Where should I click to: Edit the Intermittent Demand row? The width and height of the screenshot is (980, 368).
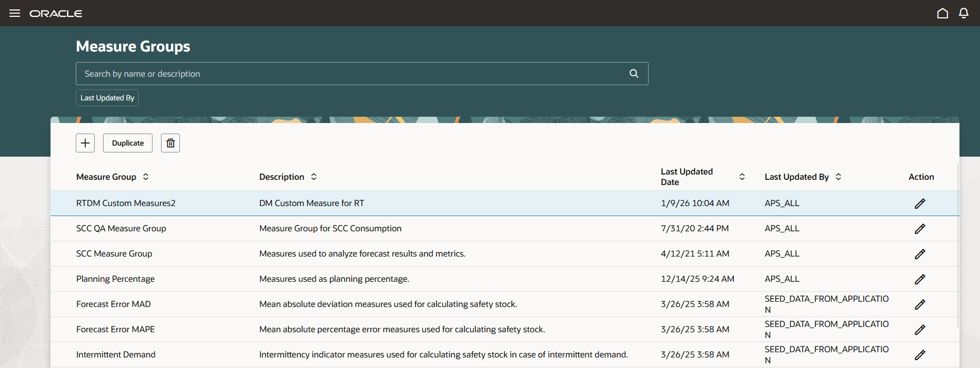(x=920, y=355)
